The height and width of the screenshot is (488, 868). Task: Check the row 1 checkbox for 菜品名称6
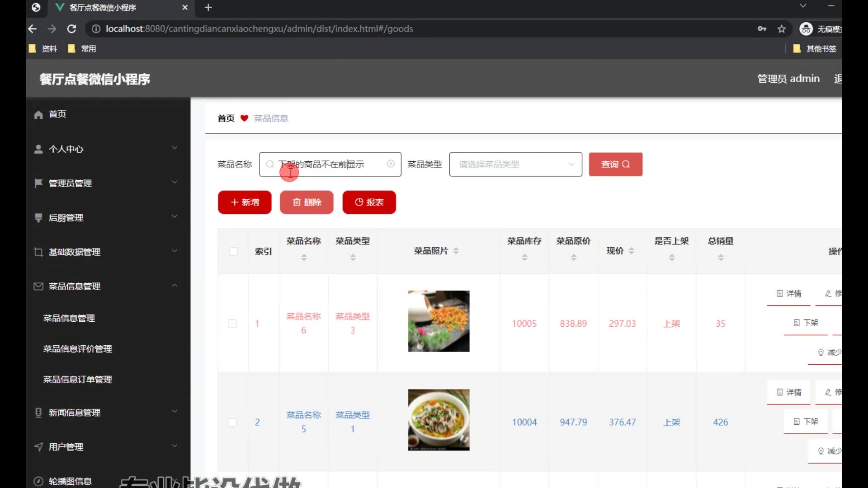pyautogui.click(x=232, y=324)
